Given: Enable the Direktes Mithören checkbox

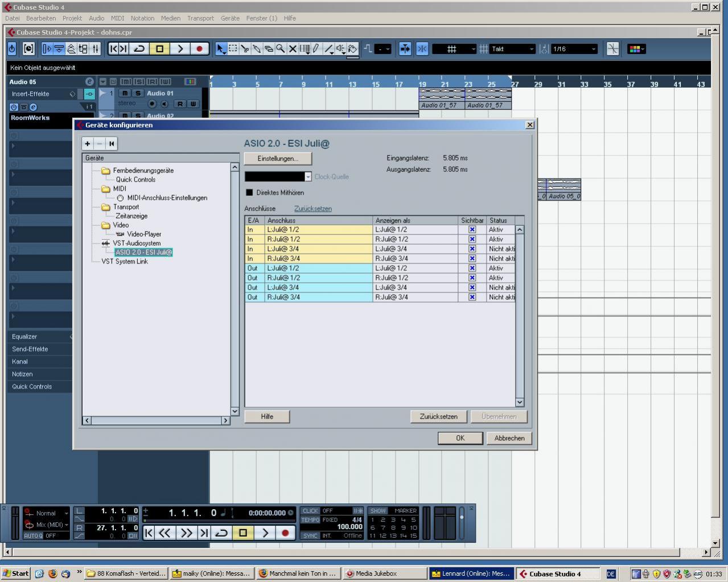Looking at the screenshot, I should pos(249,192).
